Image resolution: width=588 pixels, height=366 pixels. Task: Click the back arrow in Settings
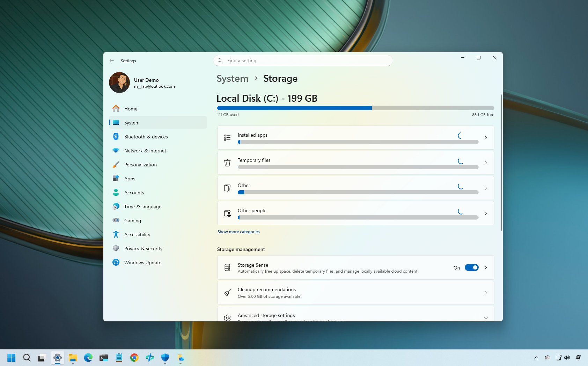[112, 60]
